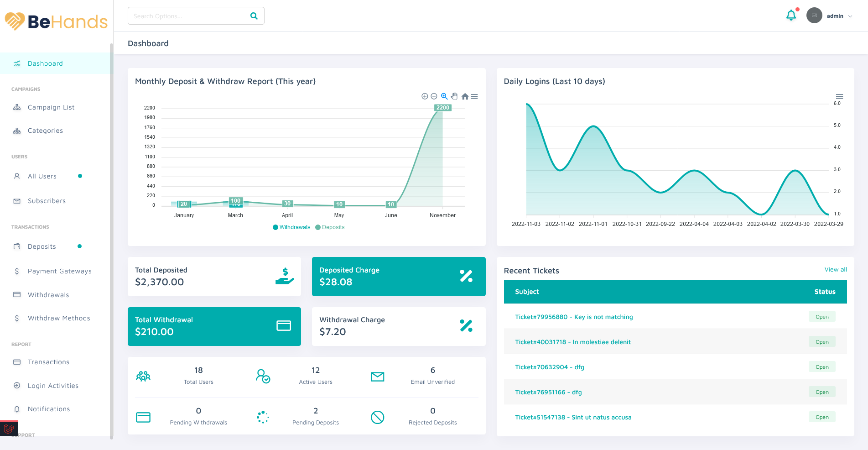Expand the admin account dropdown arrow
The height and width of the screenshot is (450, 868).
[x=850, y=16]
